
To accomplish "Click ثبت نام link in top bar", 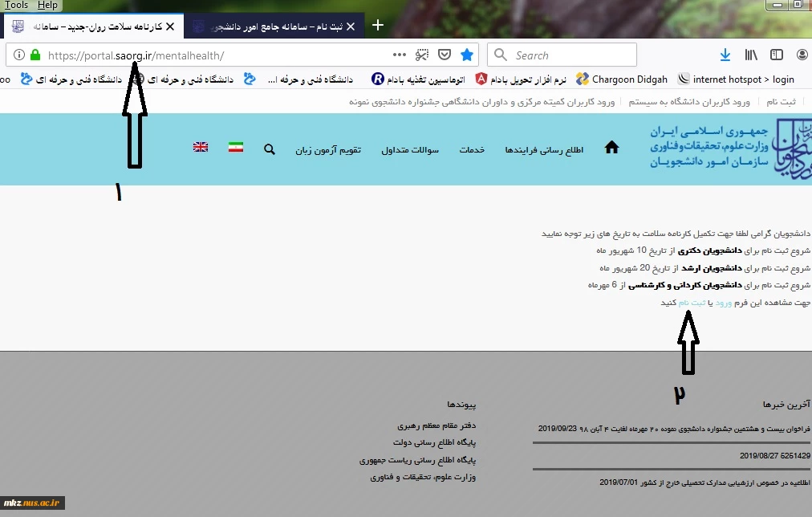I will 781,101.
